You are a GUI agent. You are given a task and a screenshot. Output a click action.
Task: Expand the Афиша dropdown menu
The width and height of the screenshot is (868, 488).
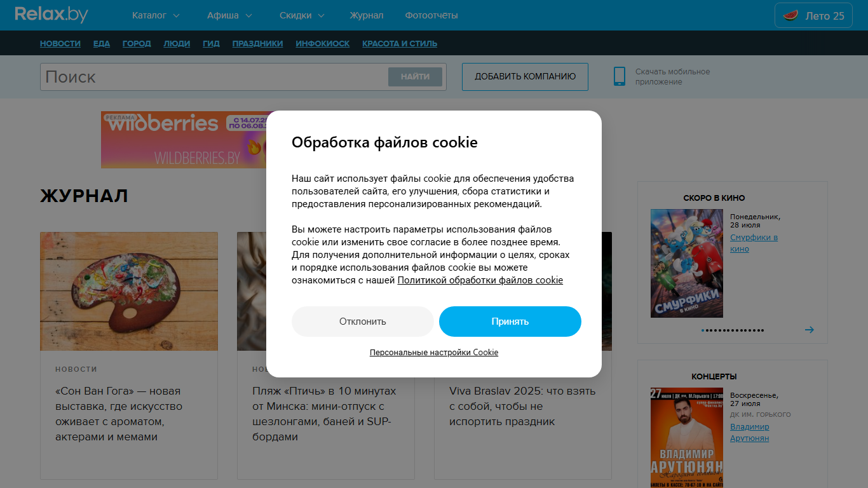pyautogui.click(x=229, y=15)
